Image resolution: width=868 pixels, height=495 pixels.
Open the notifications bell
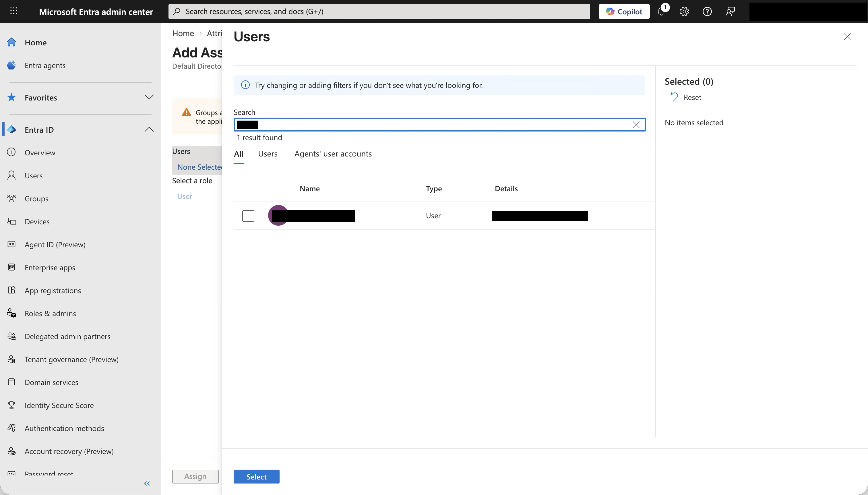[661, 11]
